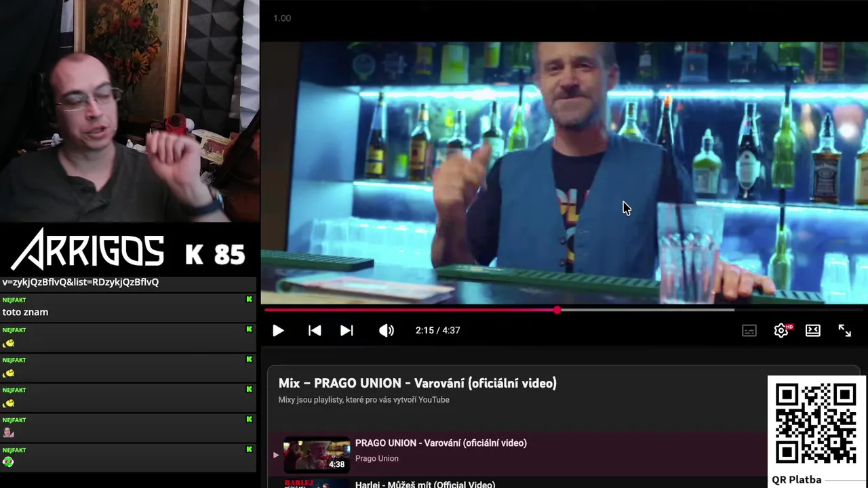Enter fullscreen mode
This screenshot has width=868, height=488.
[x=844, y=331]
